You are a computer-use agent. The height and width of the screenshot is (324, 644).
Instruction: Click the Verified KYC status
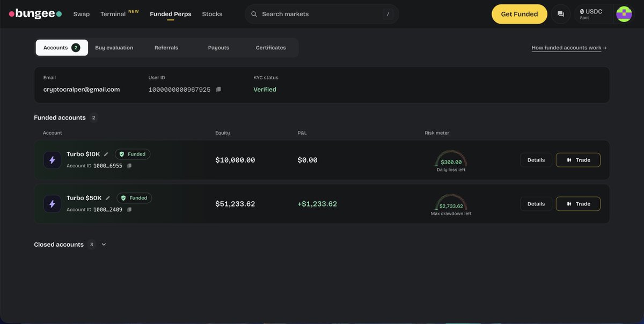265,90
